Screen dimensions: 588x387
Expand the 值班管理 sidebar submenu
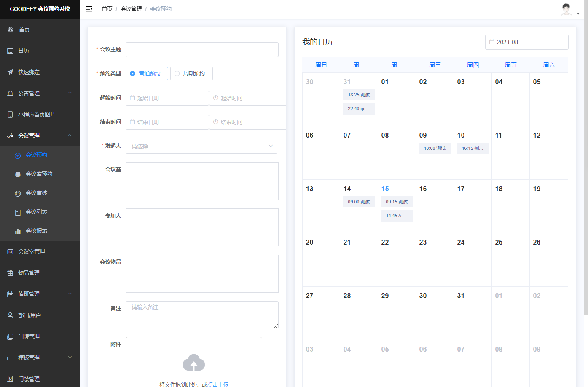(x=40, y=294)
